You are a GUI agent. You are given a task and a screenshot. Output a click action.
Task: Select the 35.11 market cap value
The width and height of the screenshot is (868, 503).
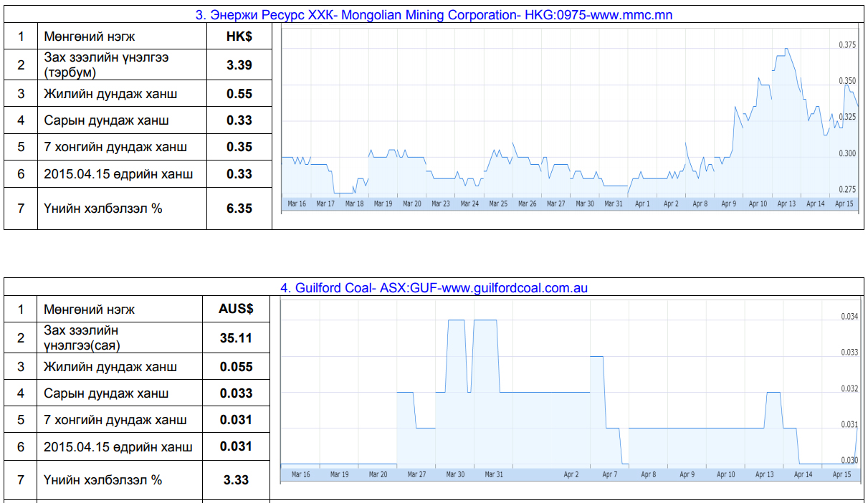(236, 338)
